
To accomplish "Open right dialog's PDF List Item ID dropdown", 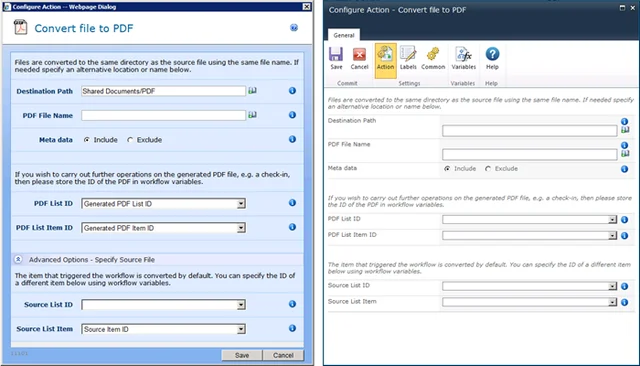I will (529, 235).
